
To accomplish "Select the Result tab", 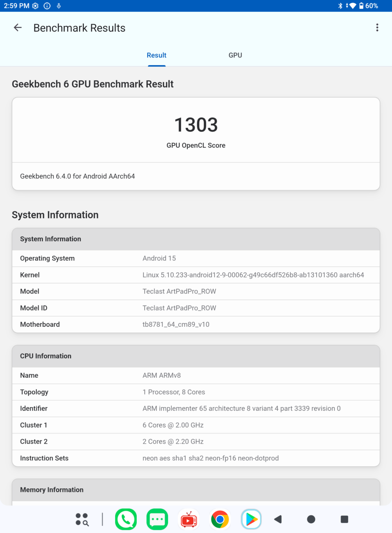I will coord(156,55).
